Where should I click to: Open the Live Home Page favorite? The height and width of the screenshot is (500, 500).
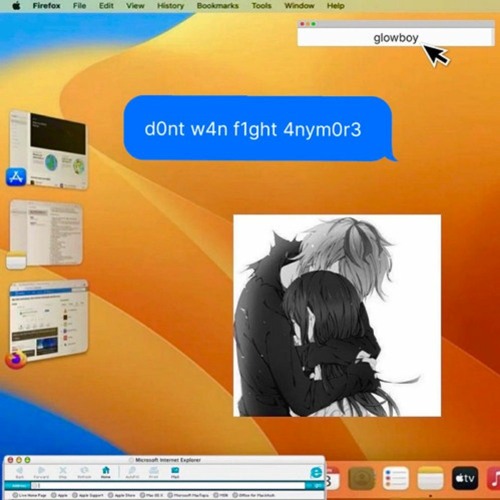[x=29, y=495]
